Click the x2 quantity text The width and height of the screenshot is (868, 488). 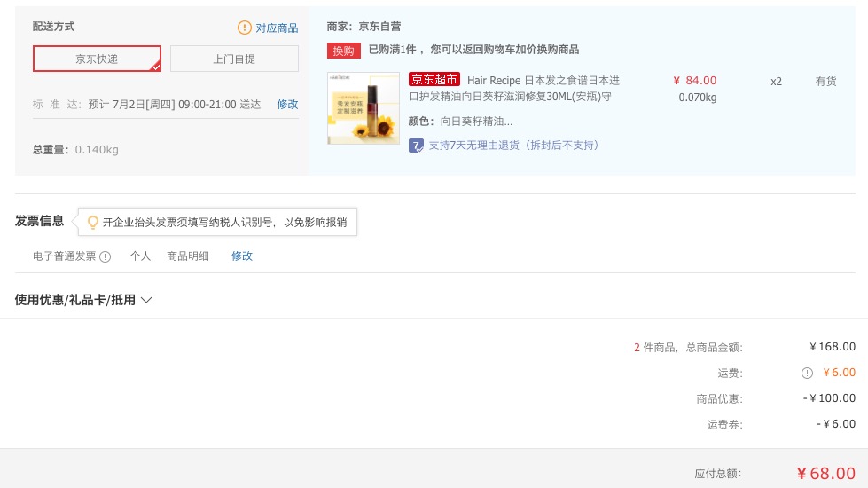(x=776, y=82)
